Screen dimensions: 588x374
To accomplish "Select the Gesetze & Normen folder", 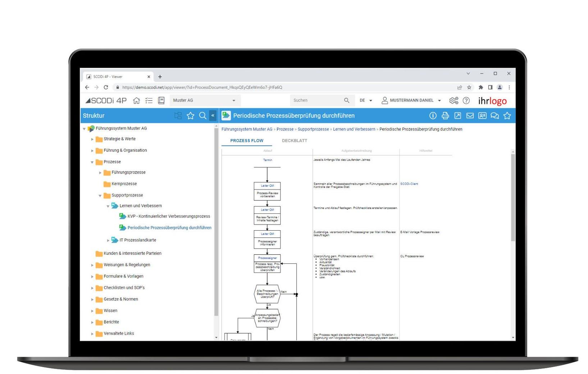I will [121, 300].
